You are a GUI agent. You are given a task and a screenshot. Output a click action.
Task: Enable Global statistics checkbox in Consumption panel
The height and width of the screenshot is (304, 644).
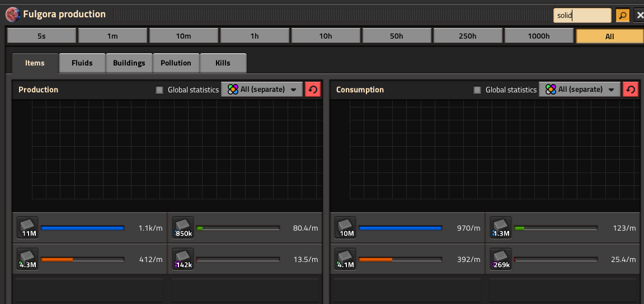(x=477, y=90)
